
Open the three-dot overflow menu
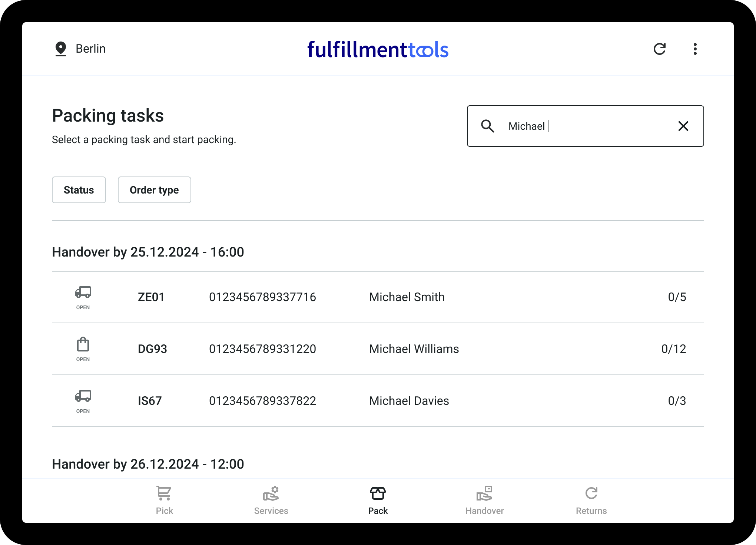point(695,49)
